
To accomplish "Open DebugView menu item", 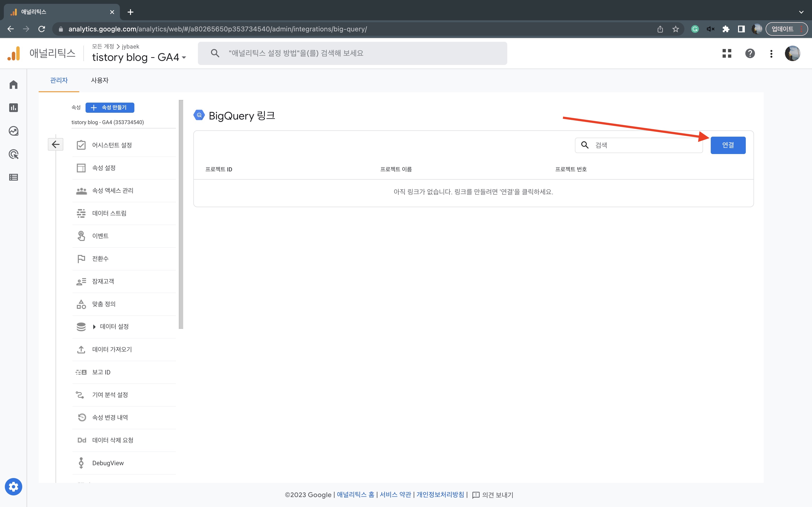I will coord(108,463).
